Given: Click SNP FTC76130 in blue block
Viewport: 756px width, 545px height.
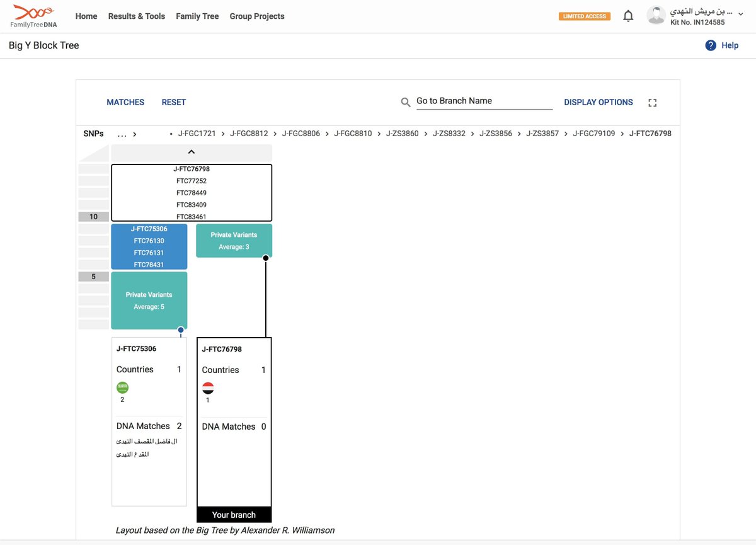Looking at the screenshot, I should 149,241.
